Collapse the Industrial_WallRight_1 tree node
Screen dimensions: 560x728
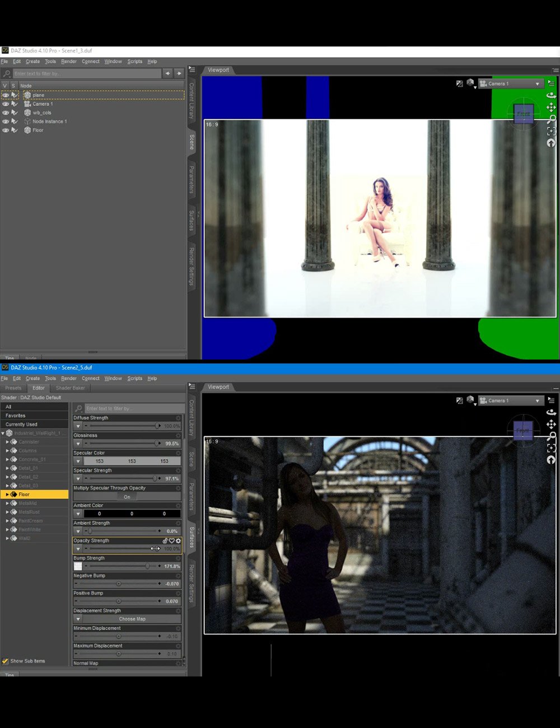click(3, 433)
